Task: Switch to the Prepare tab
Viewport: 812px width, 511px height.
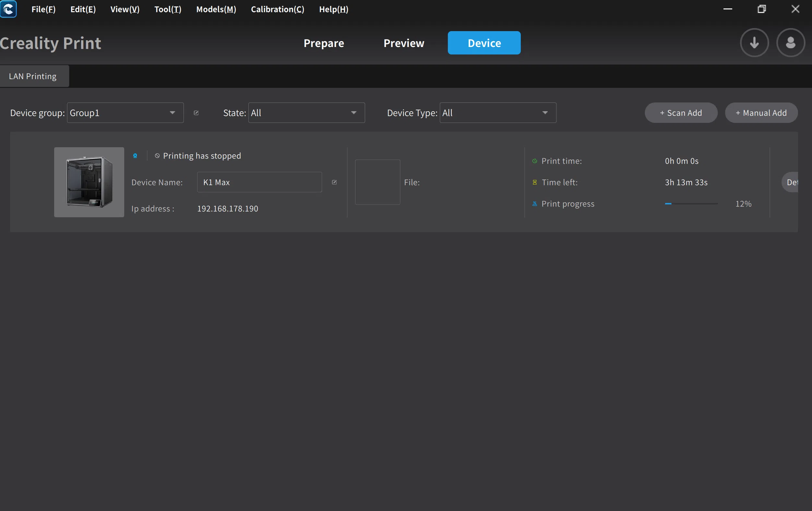Action: pyautogui.click(x=324, y=43)
